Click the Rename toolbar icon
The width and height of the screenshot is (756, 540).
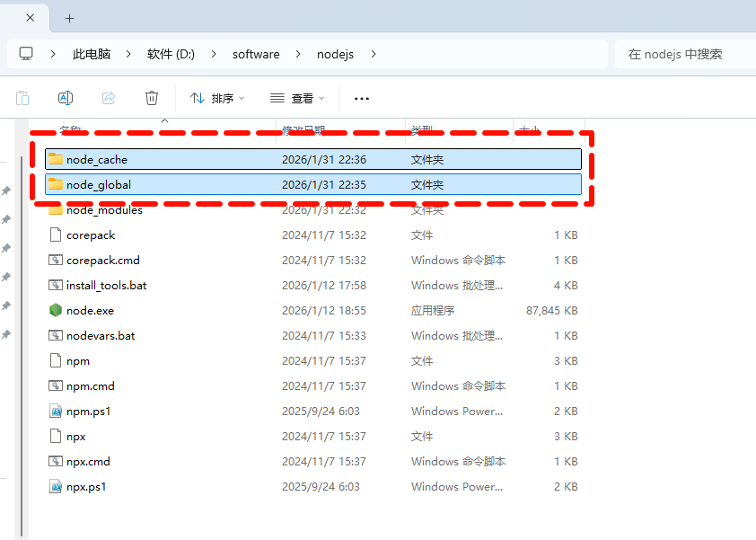point(65,98)
